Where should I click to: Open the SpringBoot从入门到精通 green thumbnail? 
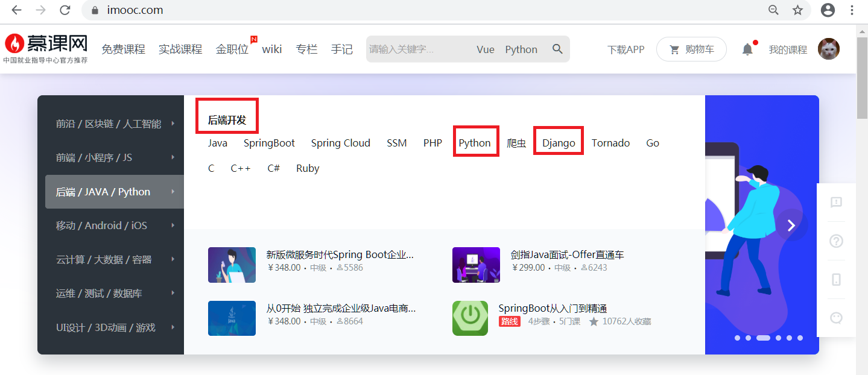coord(470,318)
